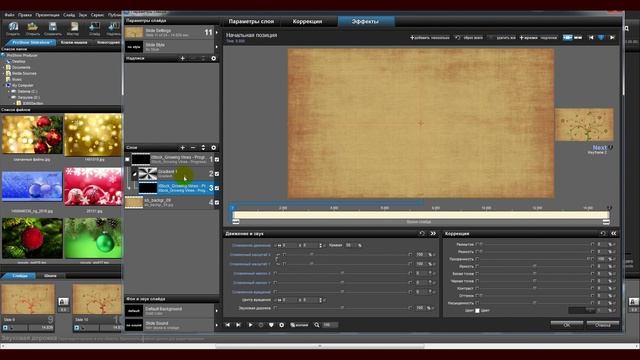640x360 pixels.
Task: Open the Файл menu
Action: click(x=9, y=15)
